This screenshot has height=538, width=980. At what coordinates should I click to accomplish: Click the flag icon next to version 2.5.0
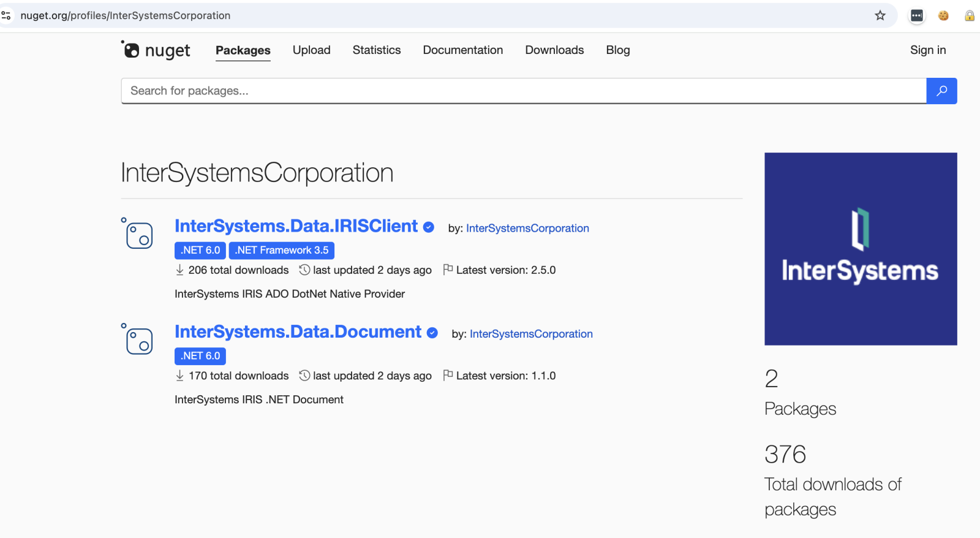(x=448, y=270)
